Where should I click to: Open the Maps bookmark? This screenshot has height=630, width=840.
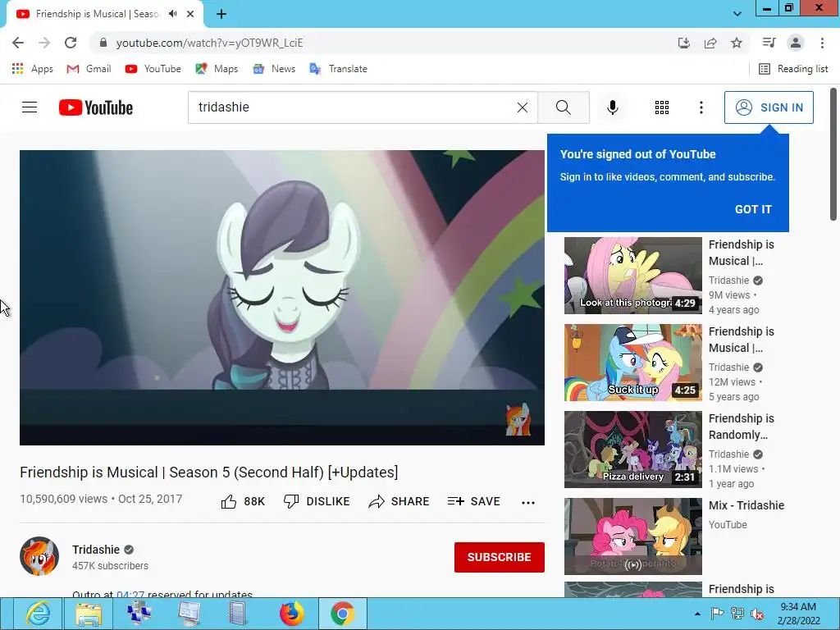pyautogui.click(x=217, y=69)
